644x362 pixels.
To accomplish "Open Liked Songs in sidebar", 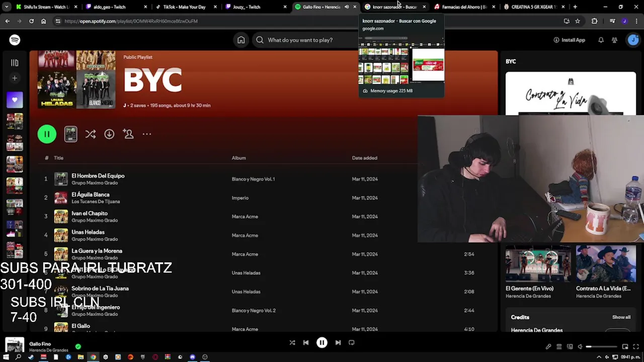I will 15,100.
